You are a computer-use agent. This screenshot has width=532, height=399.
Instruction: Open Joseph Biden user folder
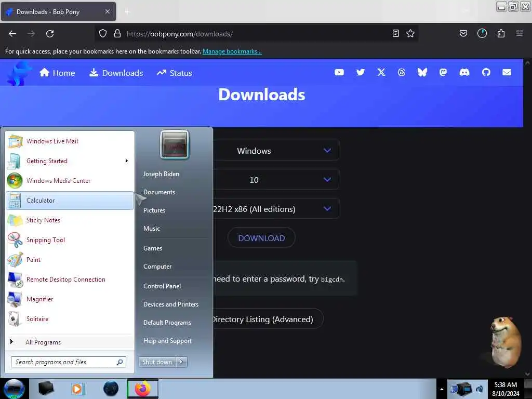pyautogui.click(x=161, y=174)
